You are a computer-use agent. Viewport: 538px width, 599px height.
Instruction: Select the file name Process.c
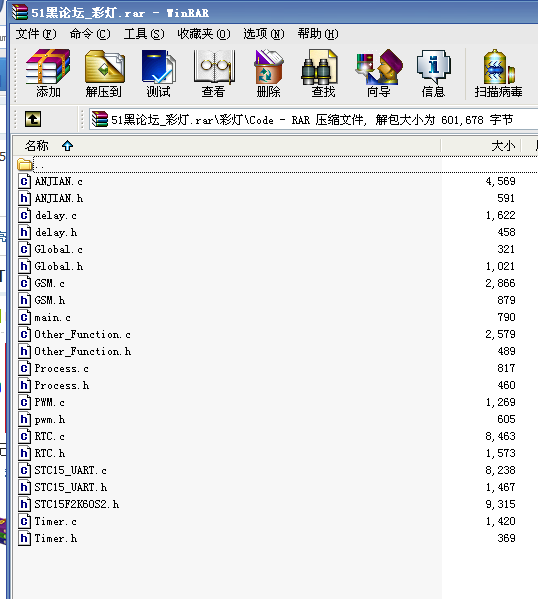(x=62, y=368)
